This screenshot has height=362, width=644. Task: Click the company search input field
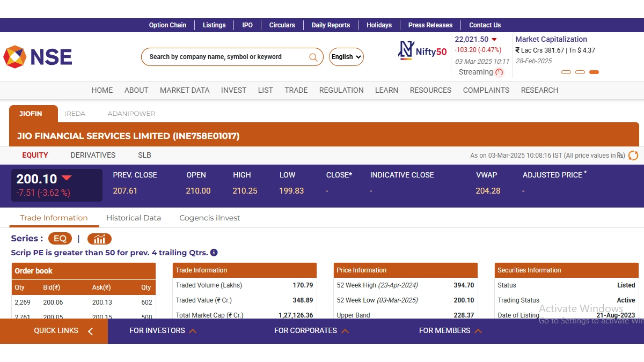point(225,57)
